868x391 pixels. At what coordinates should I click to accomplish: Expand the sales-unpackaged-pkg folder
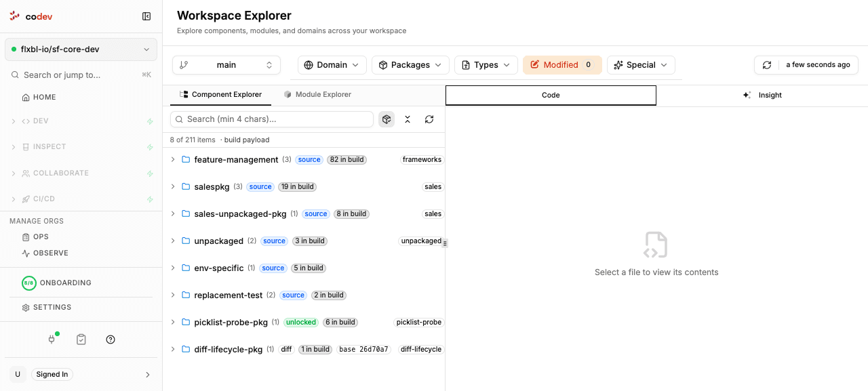pyautogui.click(x=173, y=214)
